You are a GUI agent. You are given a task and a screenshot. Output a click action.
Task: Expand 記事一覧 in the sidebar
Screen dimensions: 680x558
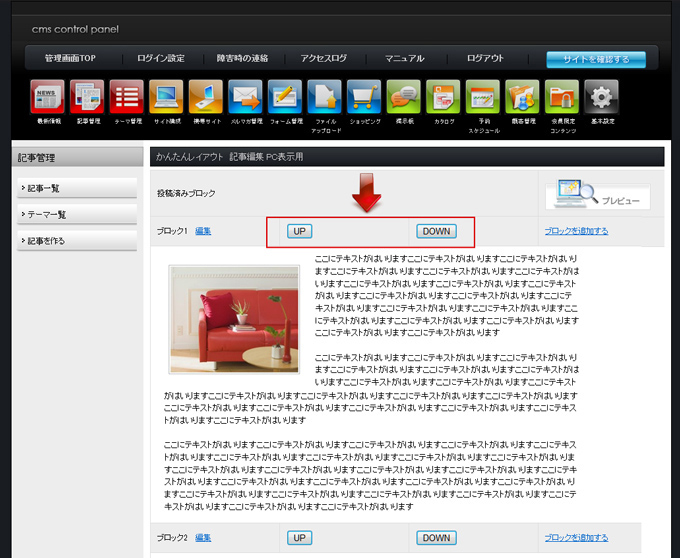click(77, 188)
